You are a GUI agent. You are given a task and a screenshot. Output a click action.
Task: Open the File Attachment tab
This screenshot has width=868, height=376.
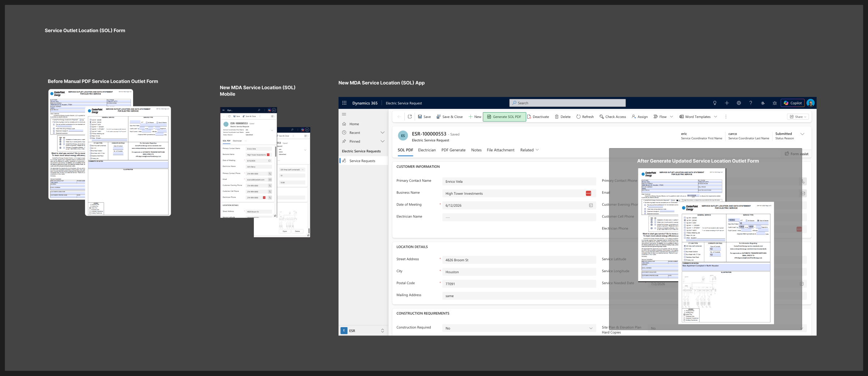coord(501,150)
